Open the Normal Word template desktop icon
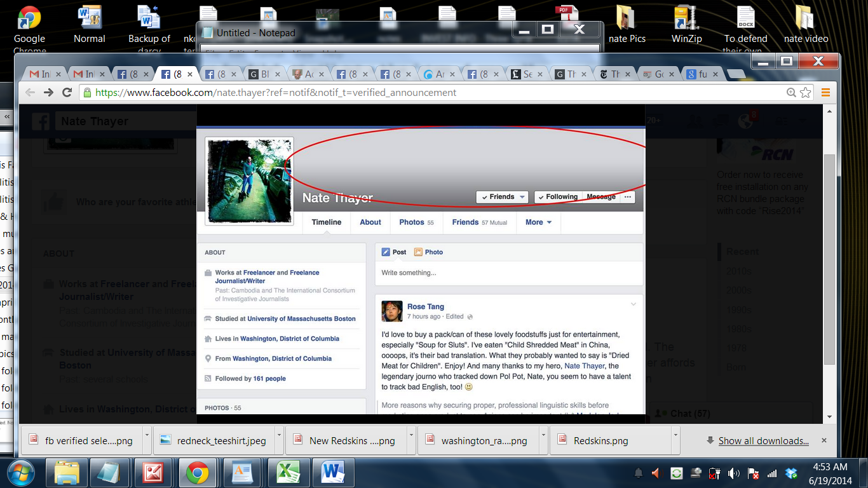The width and height of the screenshot is (868, 488). pyautogui.click(x=90, y=25)
